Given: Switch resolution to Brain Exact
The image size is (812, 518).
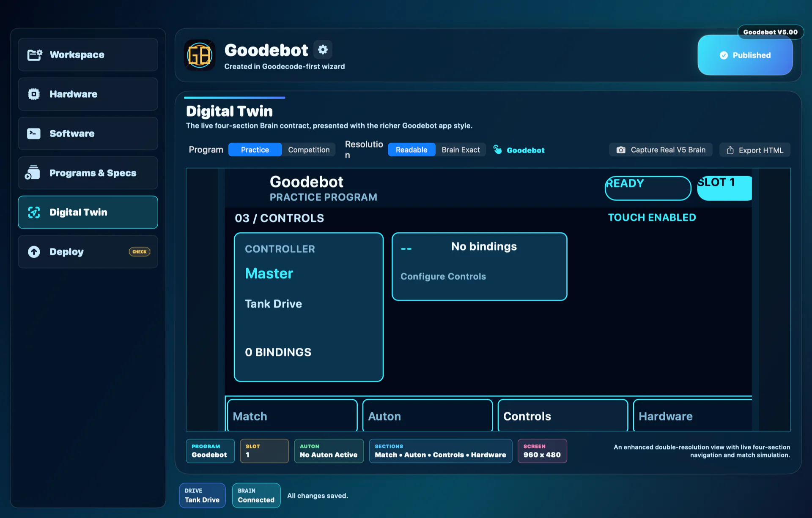Looking at the screenshot, I should pyautogui.click(x=461, y=150).
